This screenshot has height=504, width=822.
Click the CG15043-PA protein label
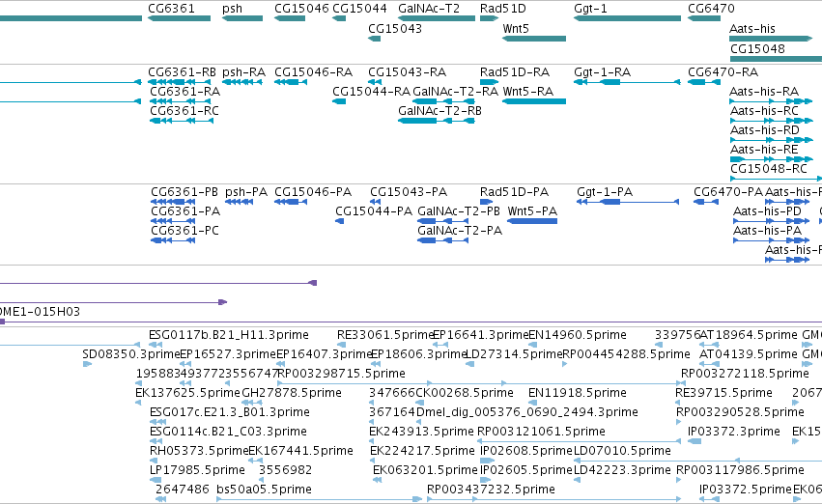409,192
